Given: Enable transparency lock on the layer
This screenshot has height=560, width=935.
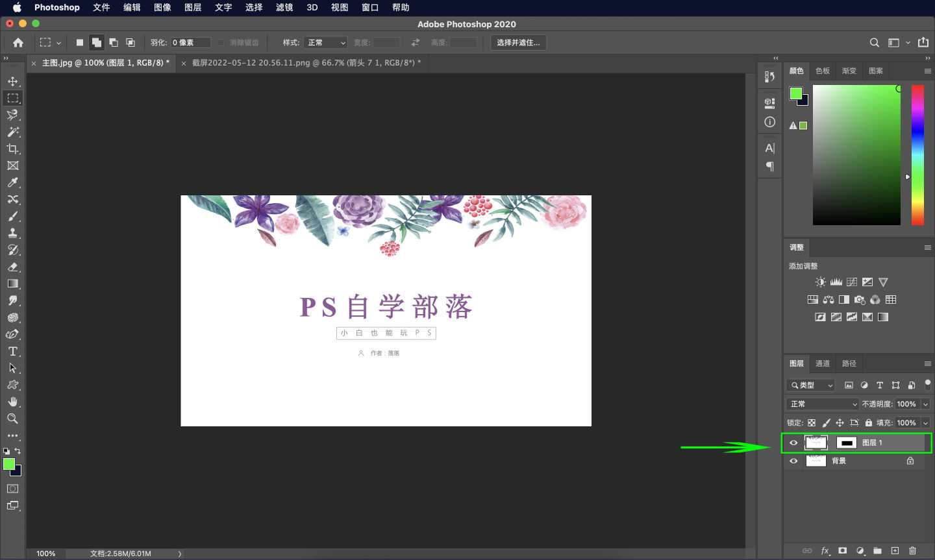Looking at the screenshot, I should (x=810, y=422).
